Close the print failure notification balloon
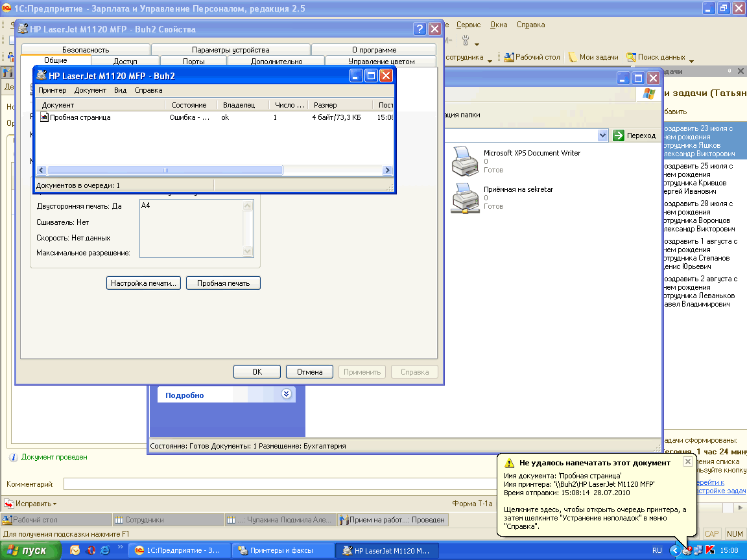747x560 pixels. [x=687, y=461]
